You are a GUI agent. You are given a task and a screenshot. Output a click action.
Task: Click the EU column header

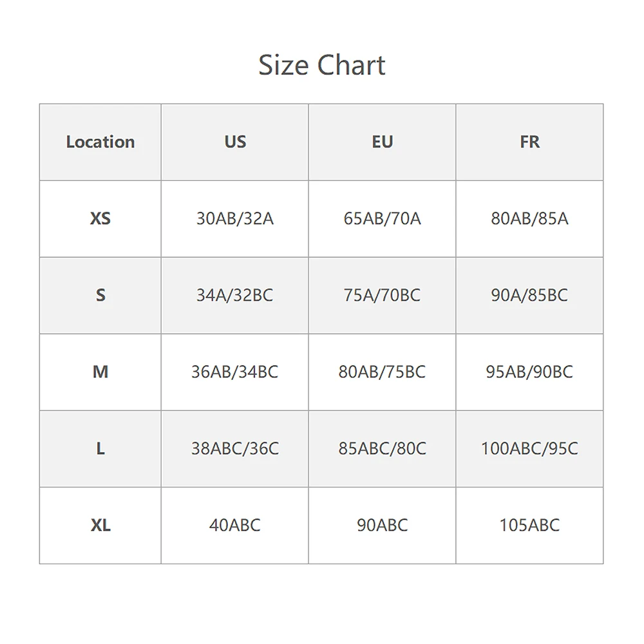[x=382, y=142]
